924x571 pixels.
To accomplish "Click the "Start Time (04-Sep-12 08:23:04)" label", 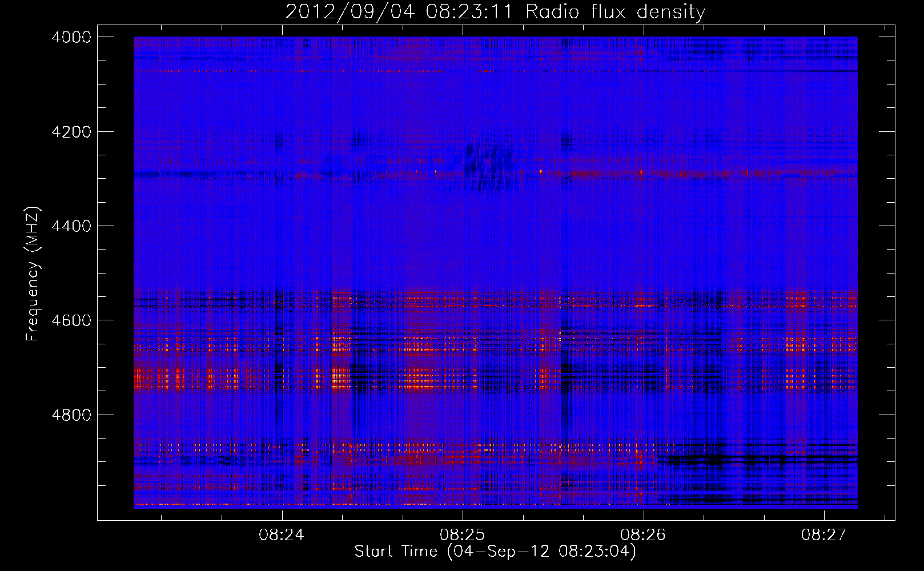I will pyautogui.click(x=495, y=552).
